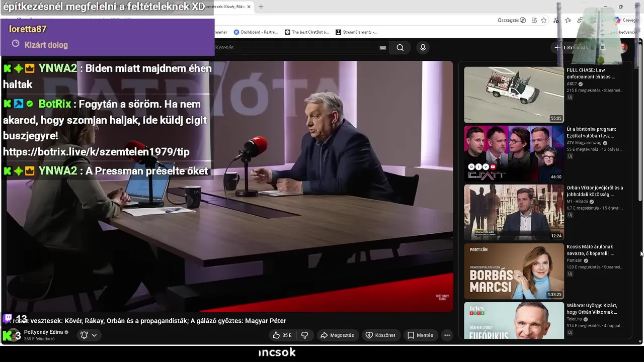Image resolution: width=644 pixels, height=362 pixels.
Task: Click the 'Kocsis Máté árulónak nevezte' video title
Action: click(591, 250)
